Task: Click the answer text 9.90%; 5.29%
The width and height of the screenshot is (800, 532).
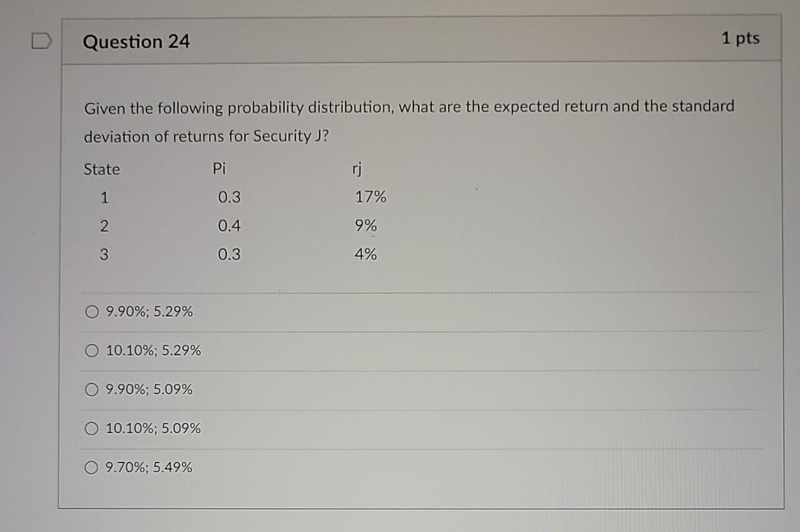Action: [x=148, y=312]
